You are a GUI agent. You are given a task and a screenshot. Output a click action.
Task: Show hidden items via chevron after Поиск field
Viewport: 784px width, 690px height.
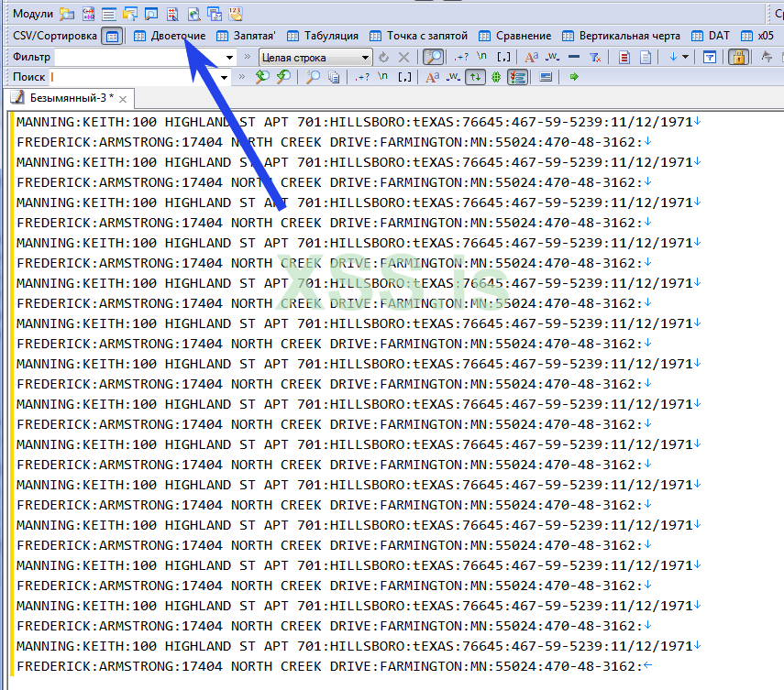pyautogui.click(x=242, y=76)
